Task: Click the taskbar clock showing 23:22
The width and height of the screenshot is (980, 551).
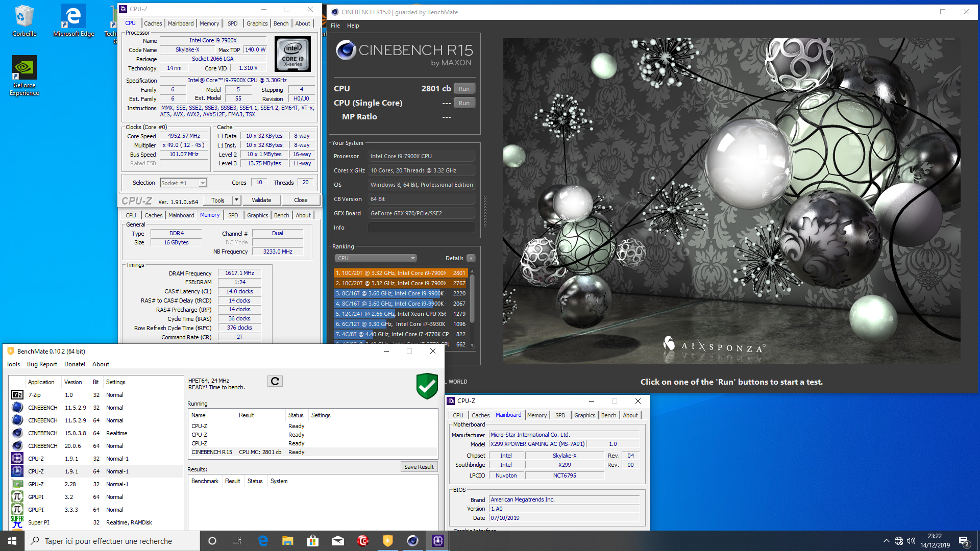Action: (935, 541)
